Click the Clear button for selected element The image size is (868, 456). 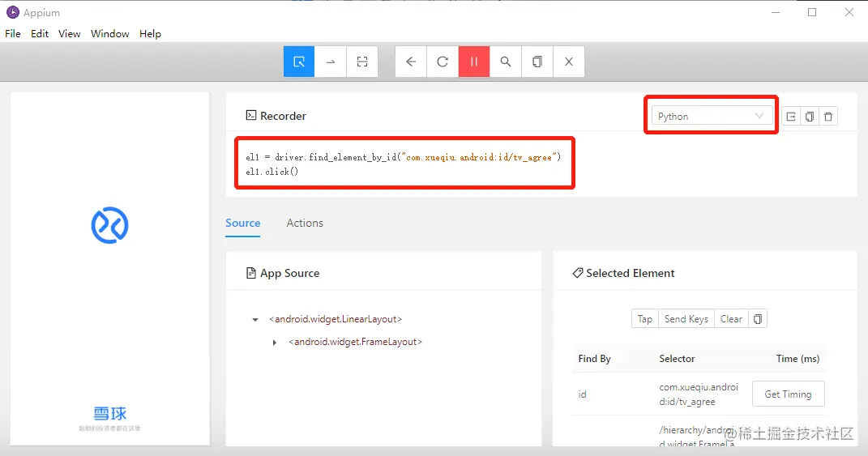(731, 319)
